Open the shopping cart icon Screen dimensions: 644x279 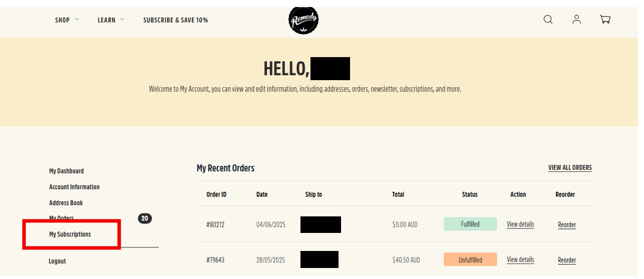pyautogui.click(x=605, y=20)
